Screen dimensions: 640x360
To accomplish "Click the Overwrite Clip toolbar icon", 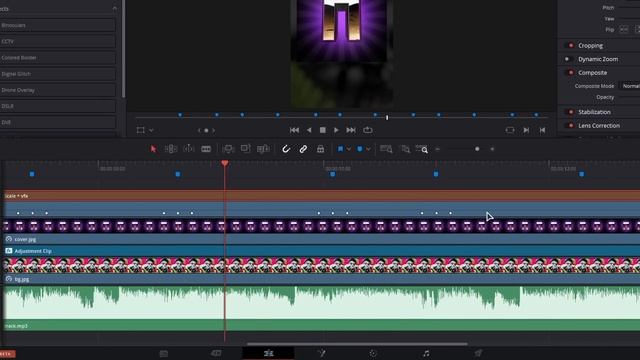I will pos(245,149).
